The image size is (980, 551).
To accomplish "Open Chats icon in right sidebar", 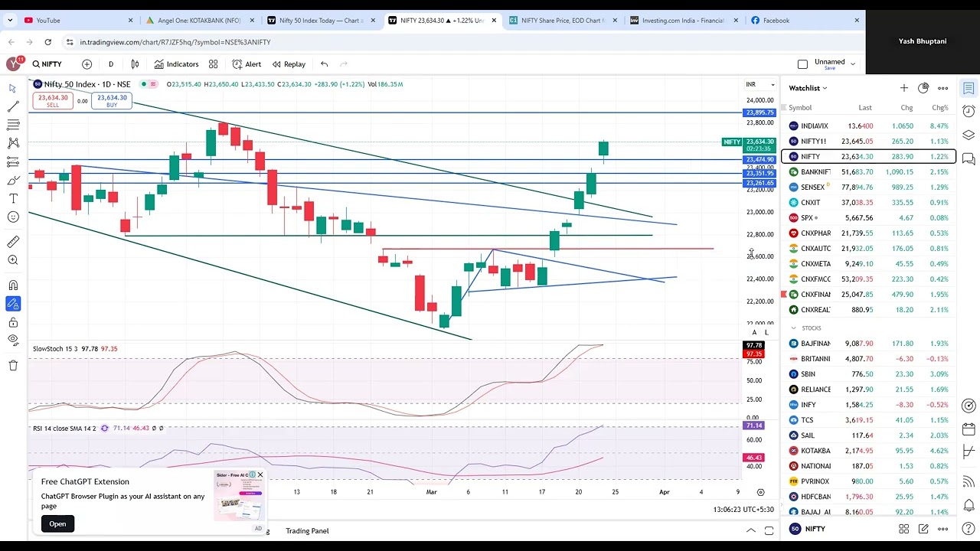I will [969, 159].
